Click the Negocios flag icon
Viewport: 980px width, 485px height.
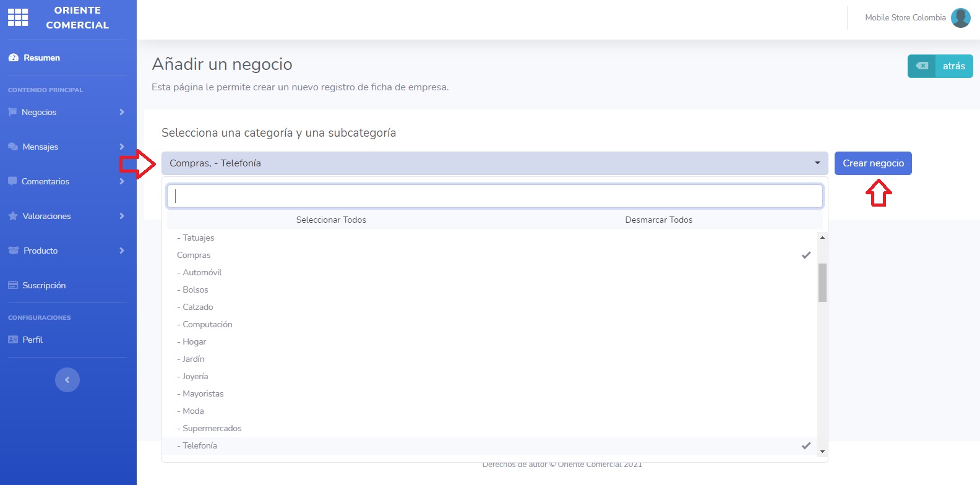[x=12, y=112]
